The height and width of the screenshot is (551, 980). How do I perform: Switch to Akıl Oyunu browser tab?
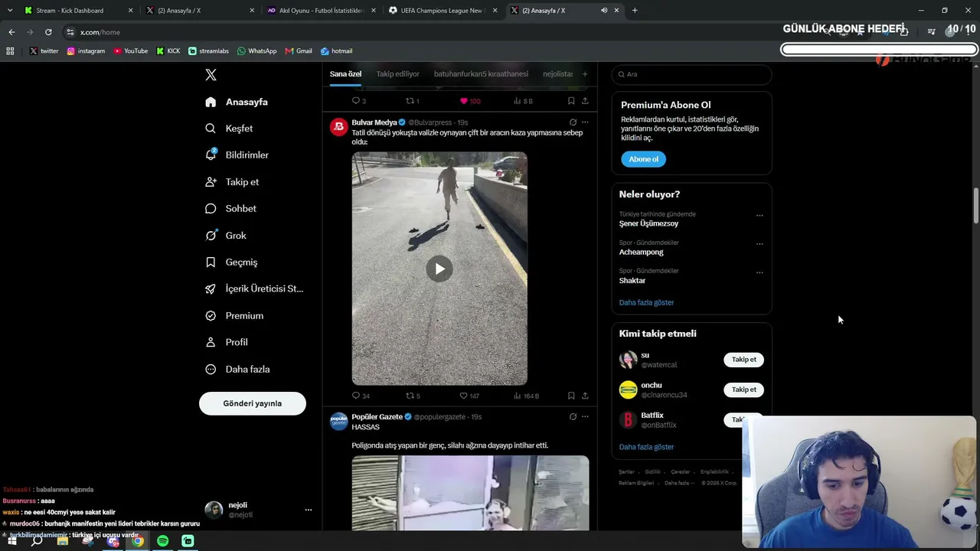coord(320,11)
